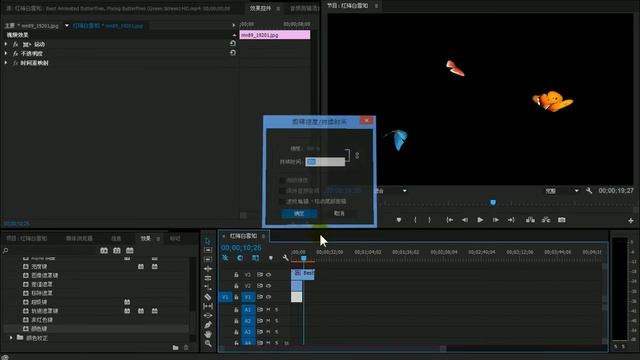Toggle lock on track V2
Viewport: 640px width, 360px height.
pos(236,286)
